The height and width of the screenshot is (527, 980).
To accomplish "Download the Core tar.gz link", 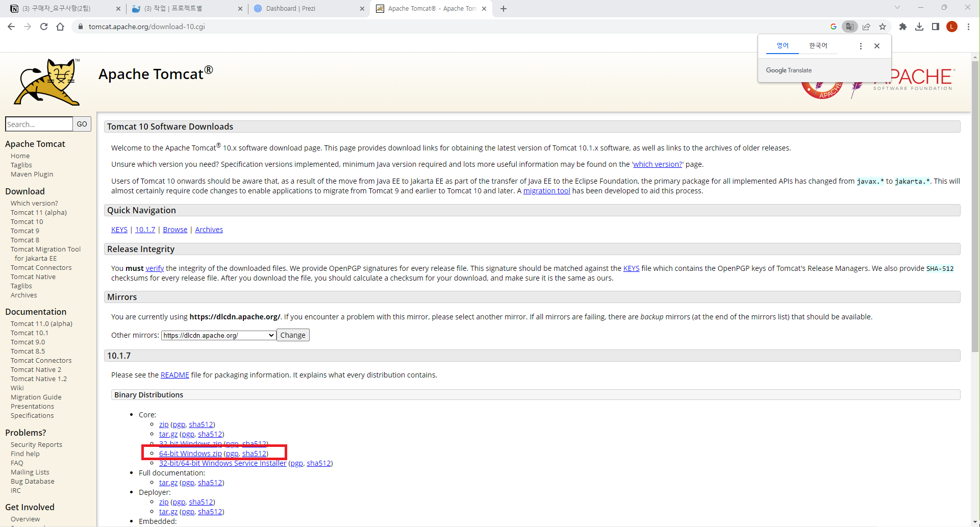I will [x=168, y=434].
